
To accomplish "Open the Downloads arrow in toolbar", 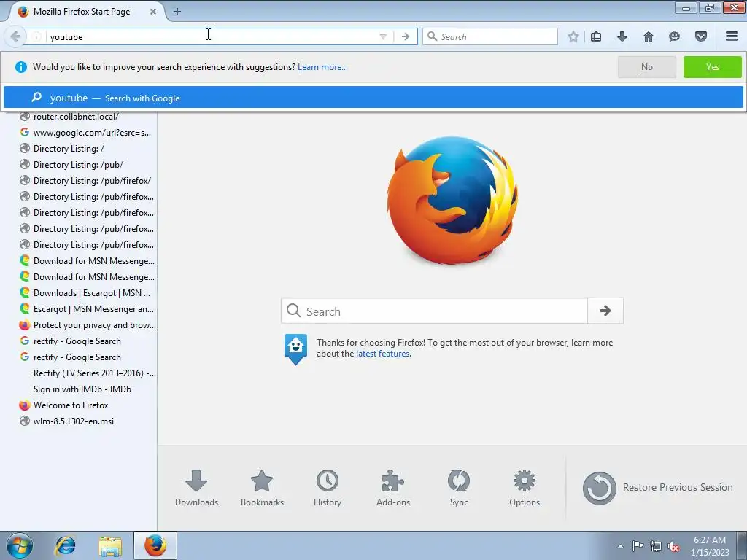I will [622, 36].
